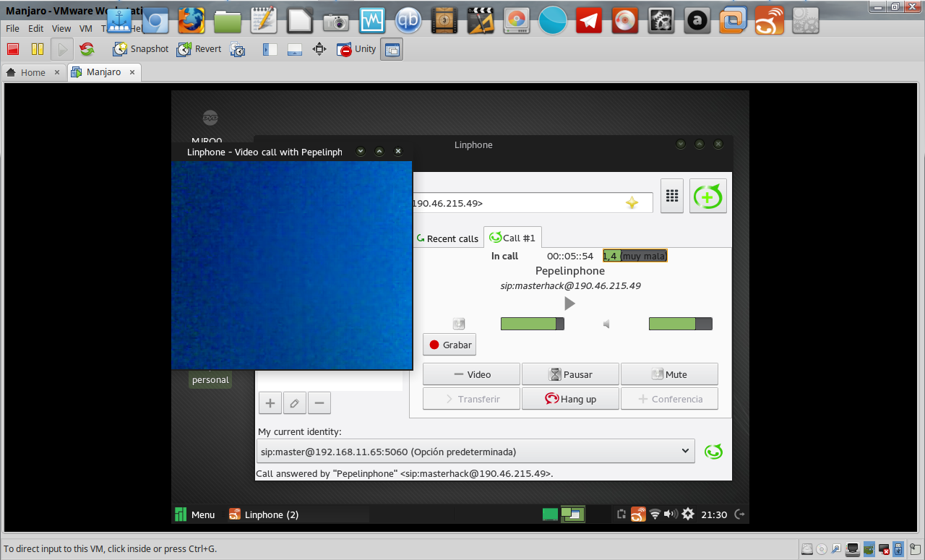Screen dimensions: 925x560
Task: Click the SIP address input field
Action: pyautogui.click(x=532, y=203)
